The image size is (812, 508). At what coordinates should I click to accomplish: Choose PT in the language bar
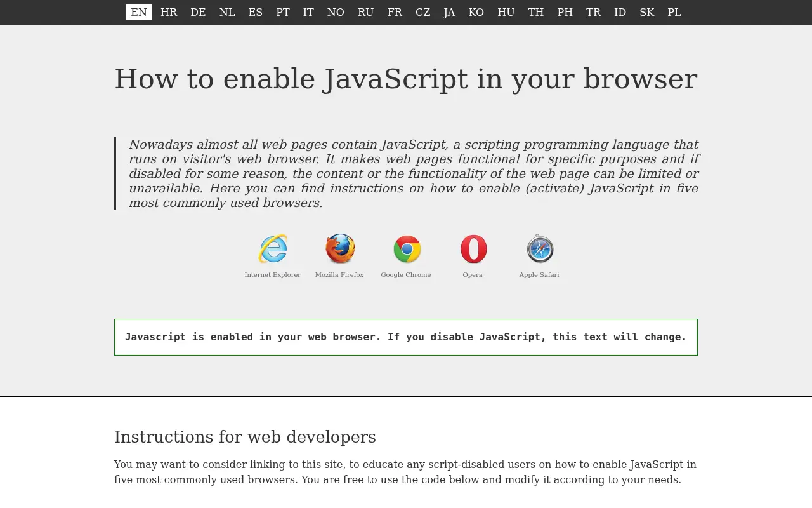click(x=283, y=12)
